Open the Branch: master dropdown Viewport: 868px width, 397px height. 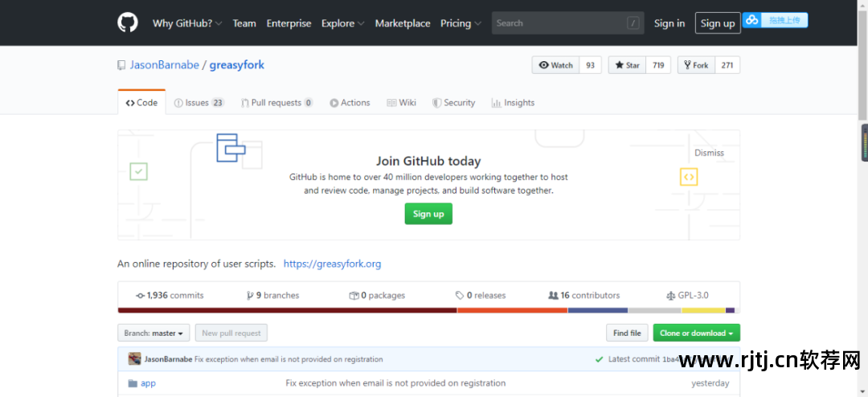coord(154,333)
